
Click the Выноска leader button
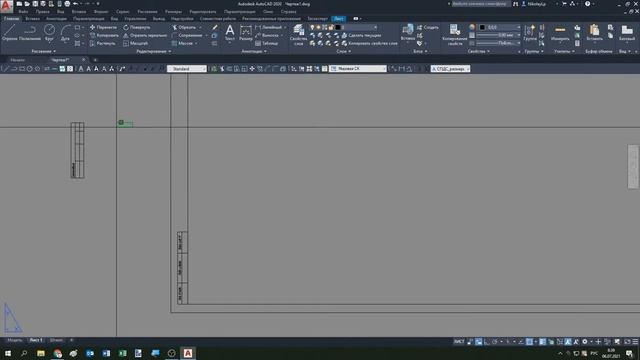(x=267, y=35)
